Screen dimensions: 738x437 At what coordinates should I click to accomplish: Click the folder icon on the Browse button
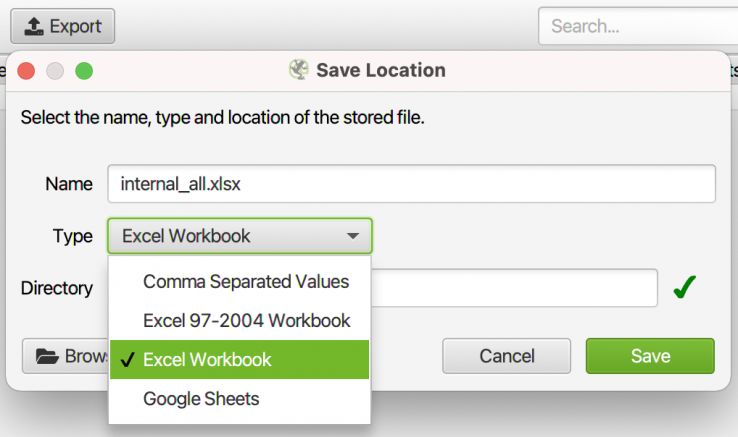point(46,356)
